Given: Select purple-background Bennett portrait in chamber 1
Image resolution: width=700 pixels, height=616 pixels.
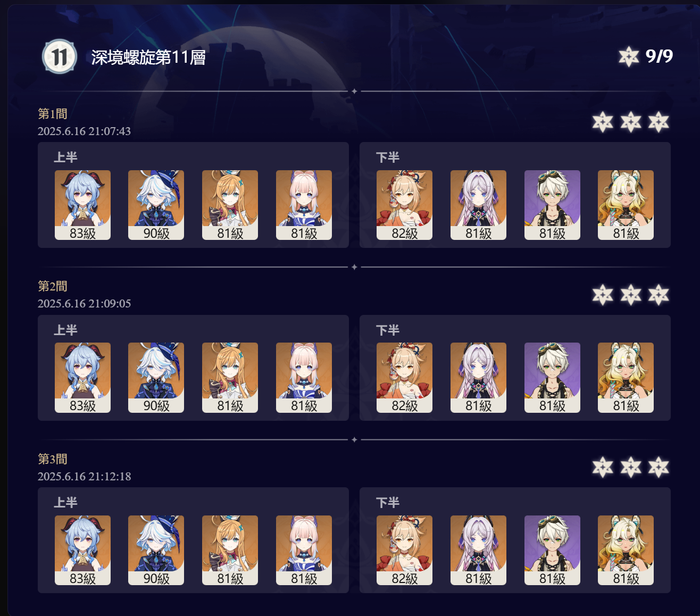Looking at the screenshot, I should pos(552,205).
